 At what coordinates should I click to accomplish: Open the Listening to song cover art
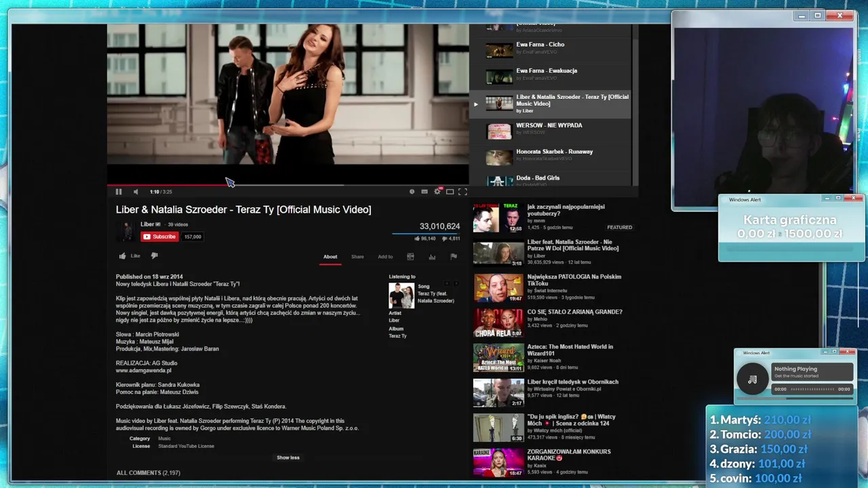coord(401,296)
